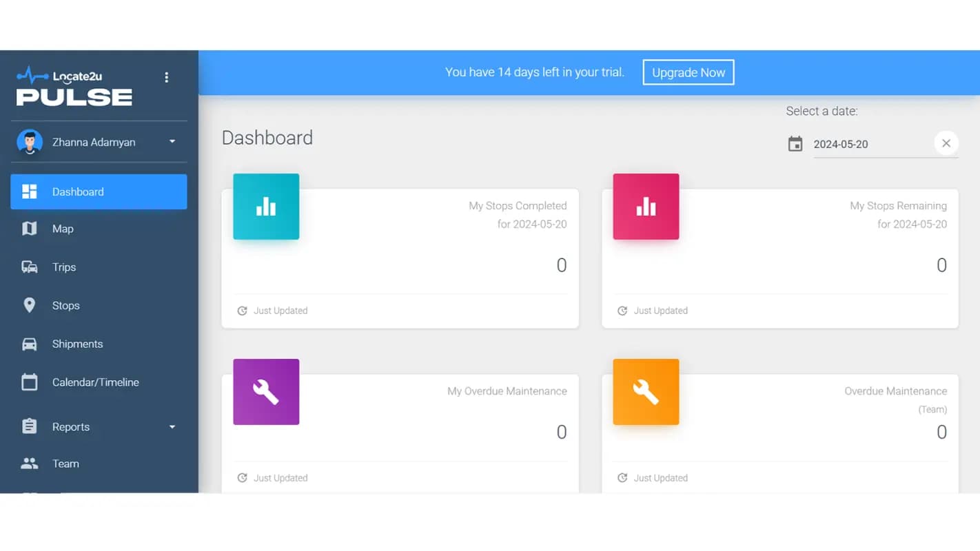The height and width of the screenshot is (551, 980).
Task: Click the Upgrade Now button
Action: (x=688, y=72)
